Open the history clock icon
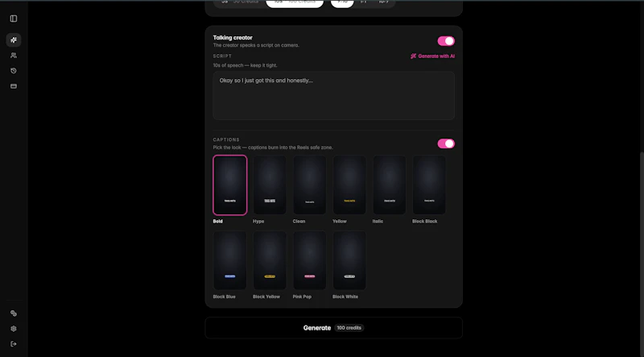 click(x=14, y=71)
